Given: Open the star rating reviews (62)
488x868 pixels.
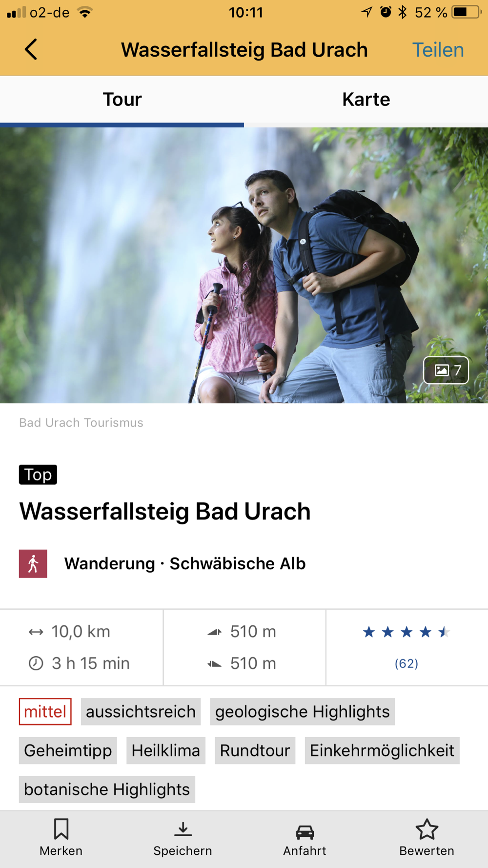Looking at the screenshot, I should coord(406,647).
